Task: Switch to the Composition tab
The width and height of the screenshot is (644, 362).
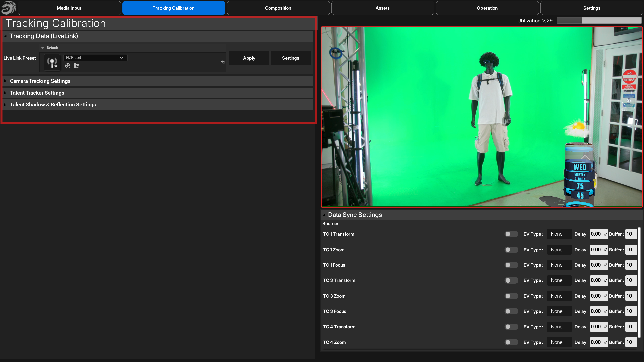Action: click(278, 8)
